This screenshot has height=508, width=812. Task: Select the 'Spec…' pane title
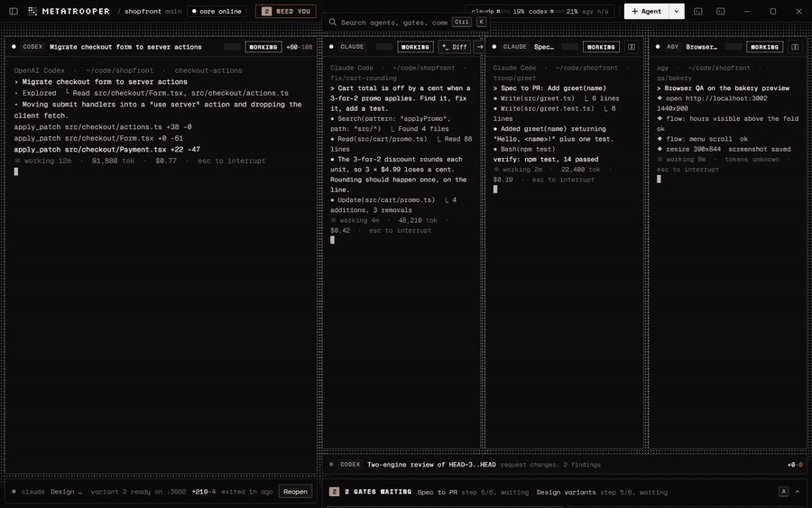tap(544, 47)
